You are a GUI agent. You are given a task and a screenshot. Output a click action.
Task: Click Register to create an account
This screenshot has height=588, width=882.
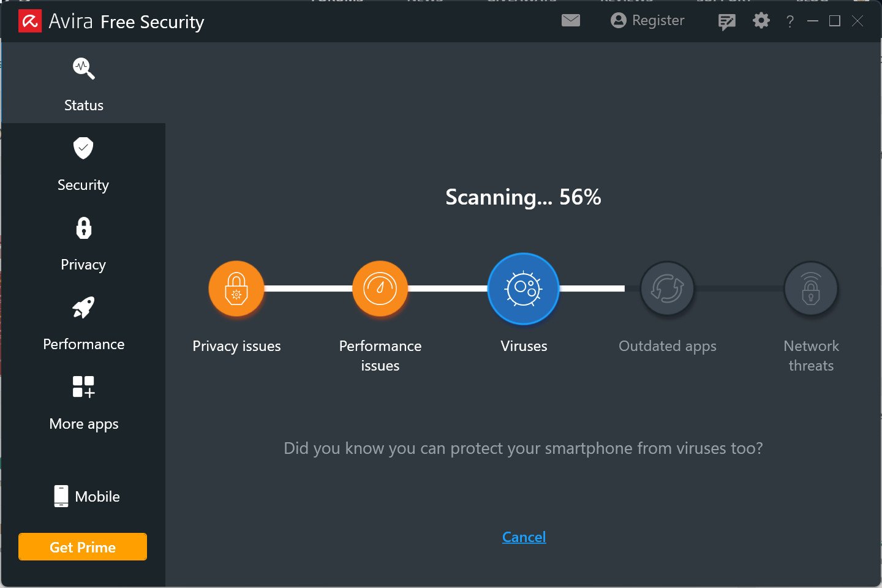click(647, 21)
